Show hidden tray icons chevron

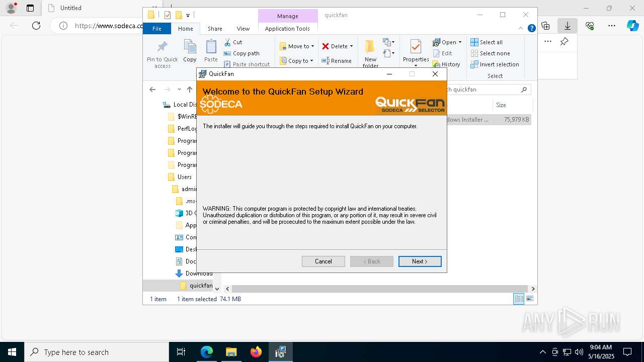pos(542,352)
